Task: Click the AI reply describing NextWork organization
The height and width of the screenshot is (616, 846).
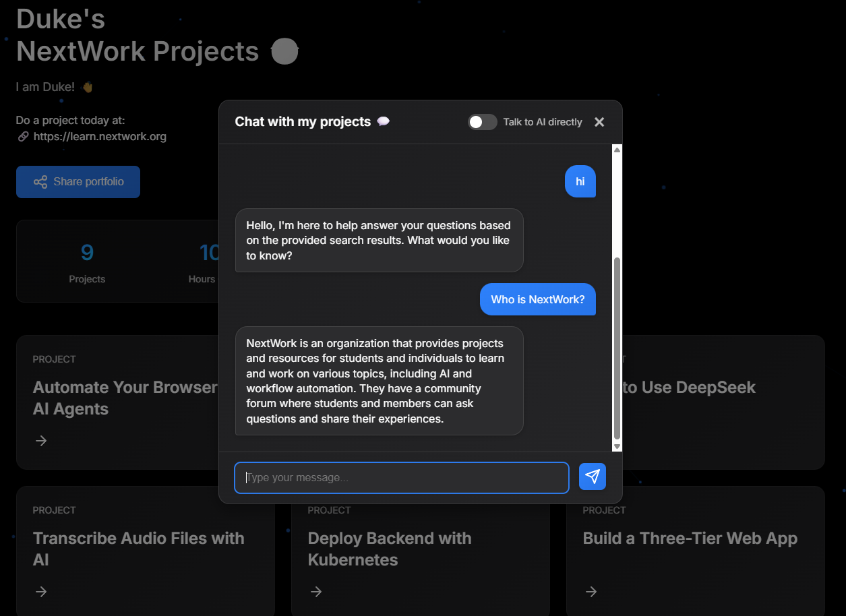Action: 379,381
